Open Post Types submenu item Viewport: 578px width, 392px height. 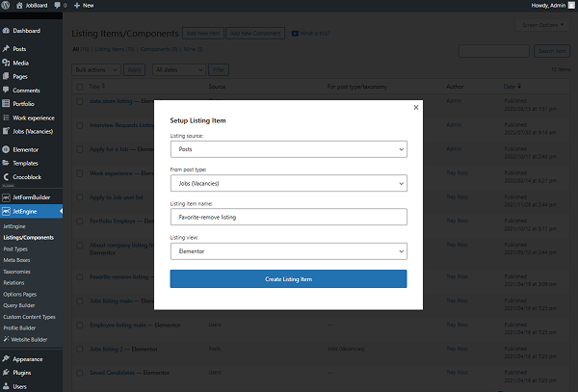15,249
